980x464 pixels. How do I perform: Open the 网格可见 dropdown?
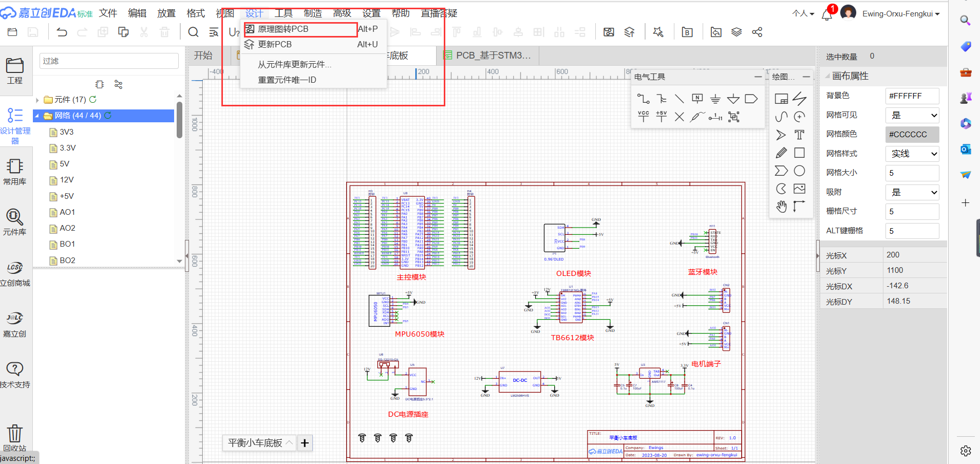click(912, 115)
